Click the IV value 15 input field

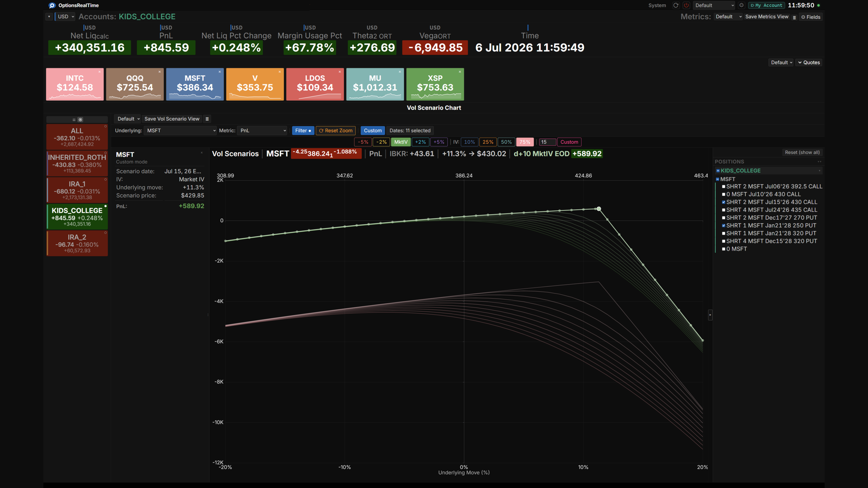(547, 142)
